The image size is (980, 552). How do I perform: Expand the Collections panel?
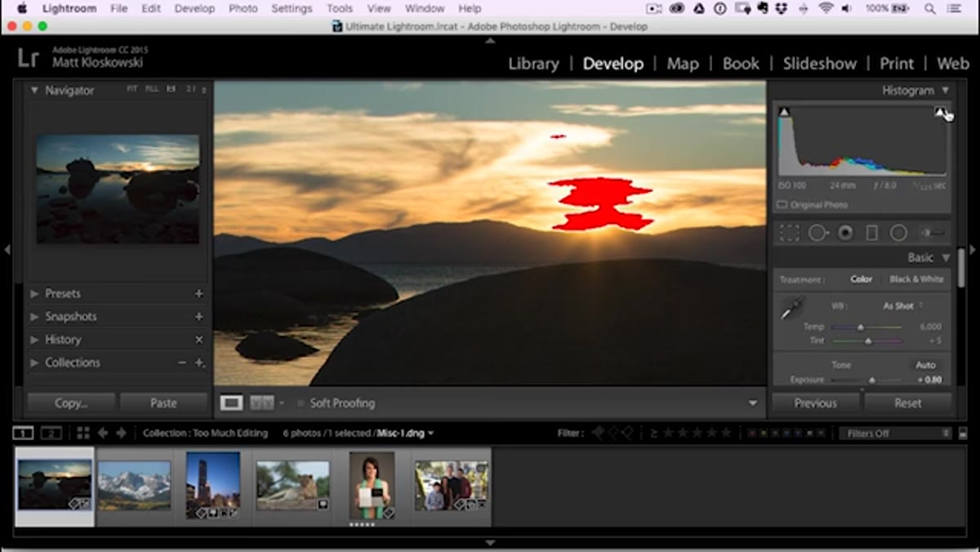(x=35, y=363)
